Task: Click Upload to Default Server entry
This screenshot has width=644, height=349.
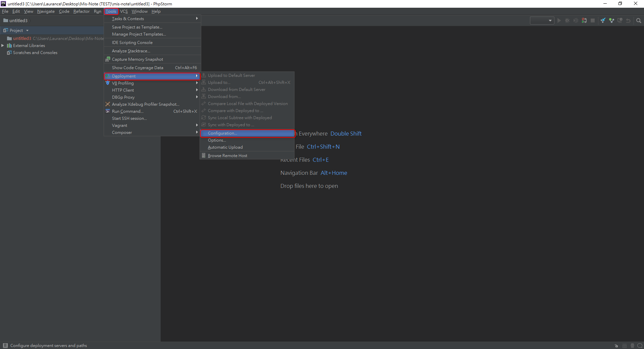Action: (247, 76)
